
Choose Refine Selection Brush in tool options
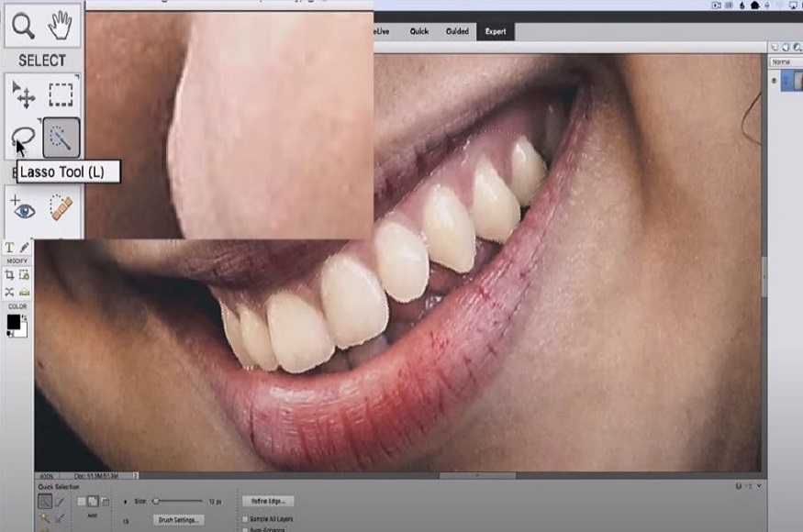tap(60, 518)
